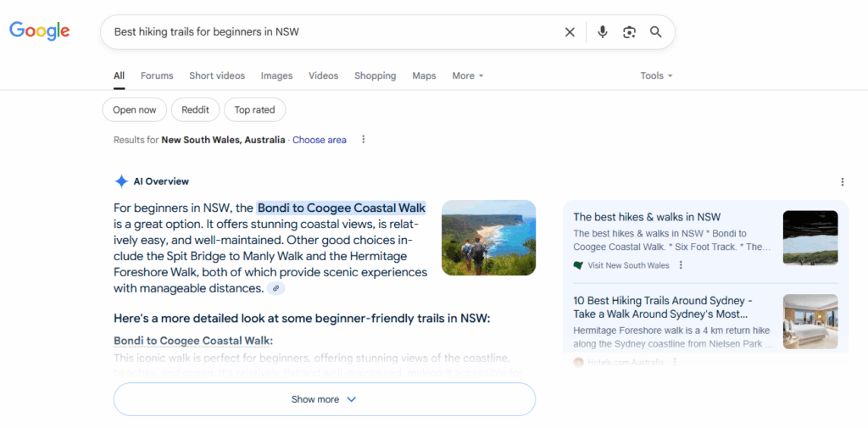Expand AI Overview with Show more

click(325, 399)
